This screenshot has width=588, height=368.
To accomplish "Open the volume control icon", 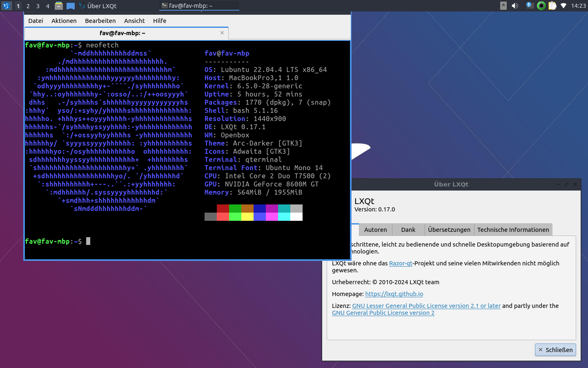I will point(515,6).
